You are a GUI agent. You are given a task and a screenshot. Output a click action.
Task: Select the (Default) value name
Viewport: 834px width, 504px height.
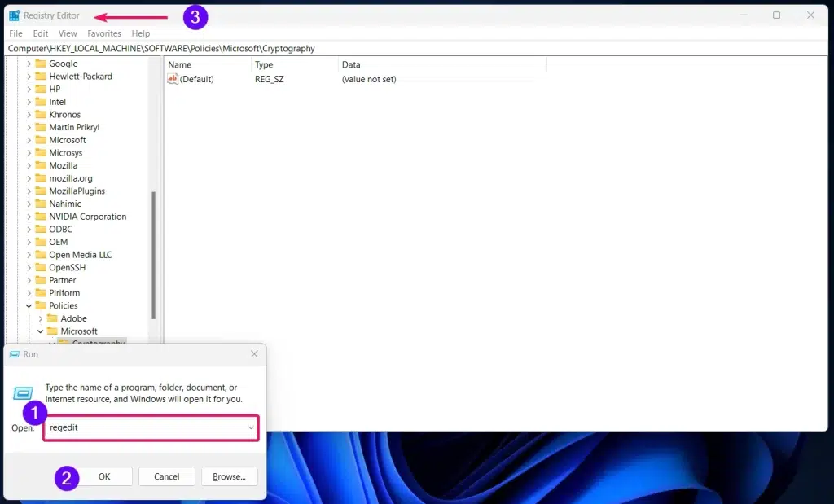tap(197, 79)
